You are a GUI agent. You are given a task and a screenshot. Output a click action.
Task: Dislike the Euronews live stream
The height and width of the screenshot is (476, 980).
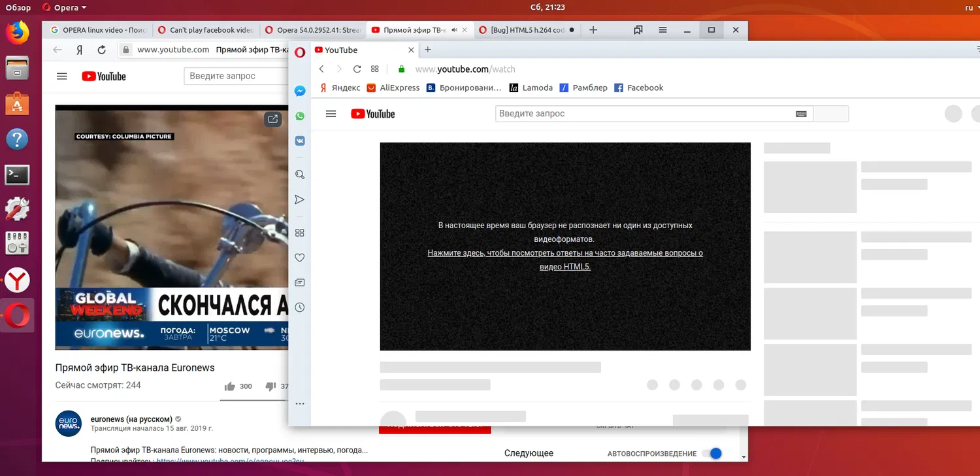point(270,386)
